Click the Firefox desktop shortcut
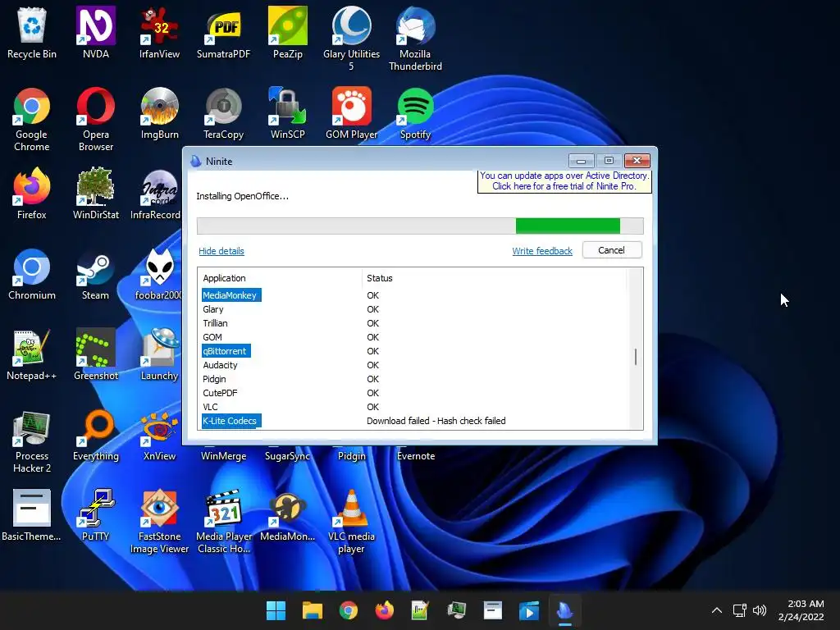Image resolution: width=840 pixels, height=630 pixels. click(x=32, y=194)
